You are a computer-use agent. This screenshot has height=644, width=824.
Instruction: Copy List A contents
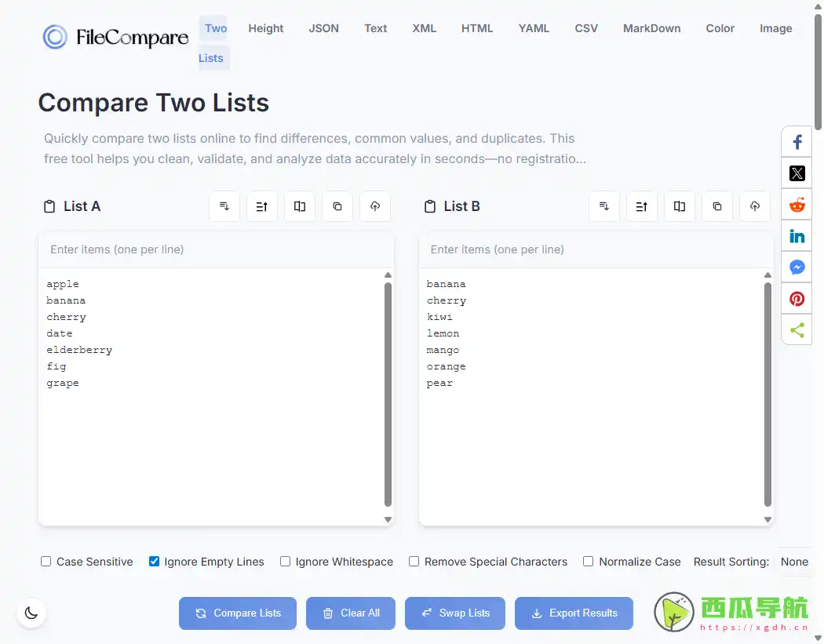[337, 206]
